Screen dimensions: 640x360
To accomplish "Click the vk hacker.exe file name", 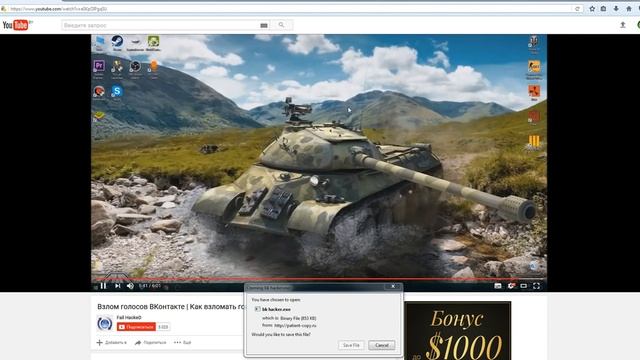I will 276,309.
